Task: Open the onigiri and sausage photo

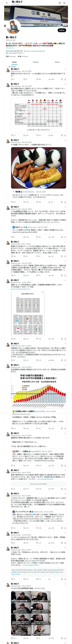Action: (x=39, y=168)
